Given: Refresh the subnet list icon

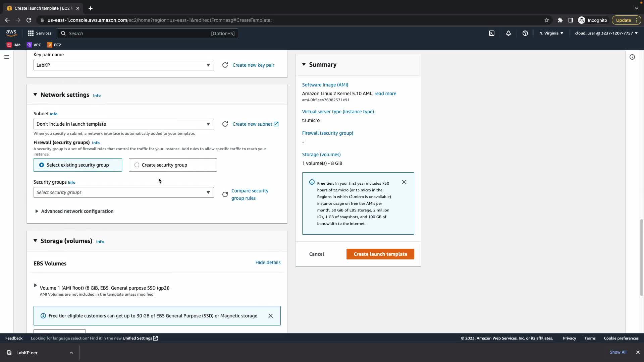Looking at the screenshot, I should [x=225, y=124].
